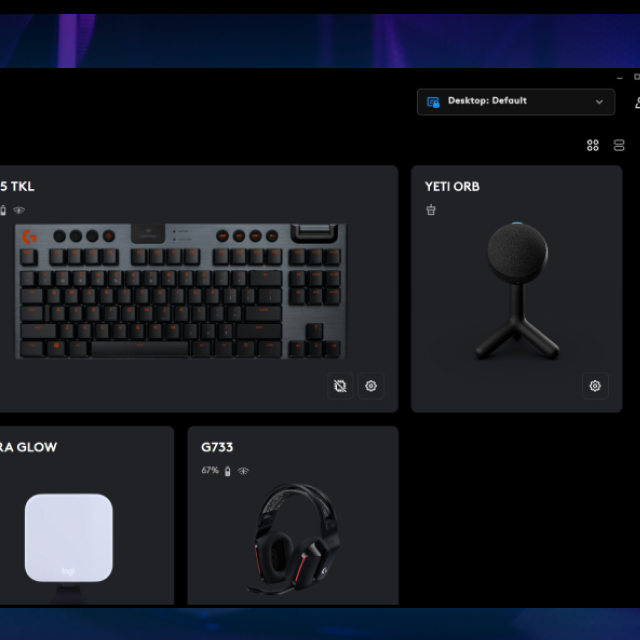
Task: Click the Yeti Orb USB connection icon
Action: (x=431, y=210)
